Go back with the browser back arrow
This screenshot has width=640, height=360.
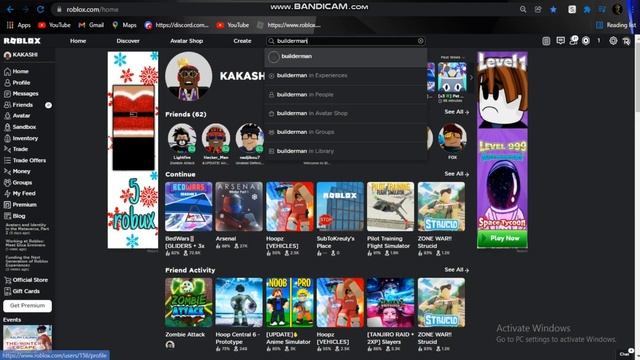(x=11, y=9)
